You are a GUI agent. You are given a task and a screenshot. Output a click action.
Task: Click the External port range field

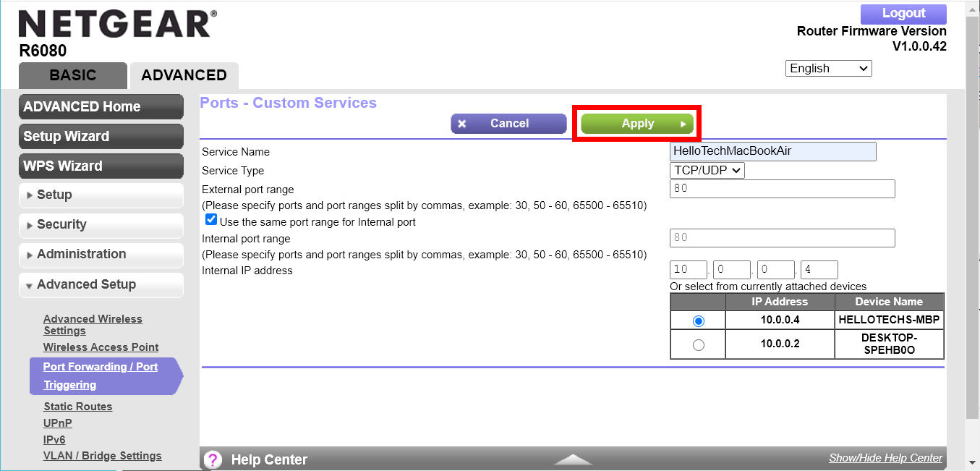[x=783, y=189]
